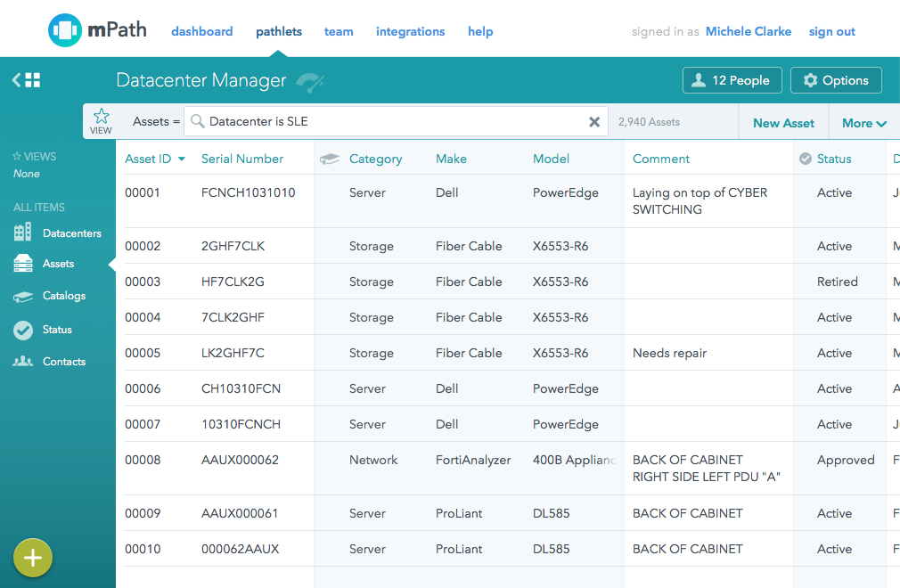Switch to the team page
Screen dimensions: 900x588
point(339,31)
